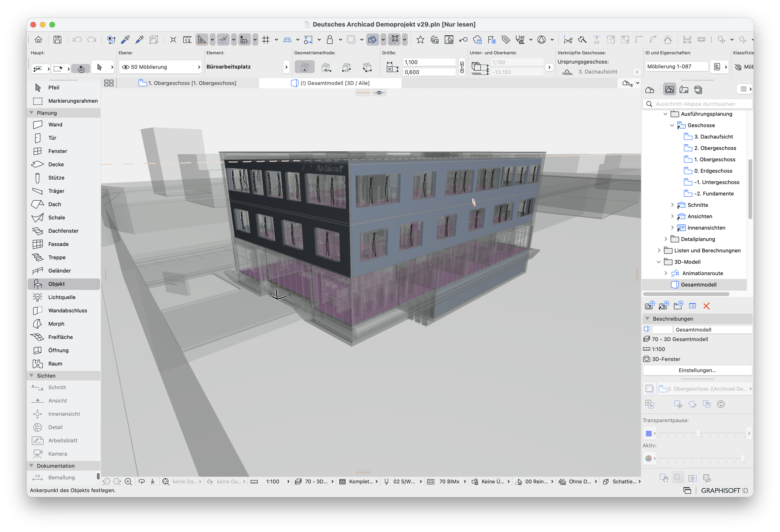Click the Ausschnitt-Mappe search field
This screenshot has height=532, width=780.
pyautogui.click(x=697, y=104)
